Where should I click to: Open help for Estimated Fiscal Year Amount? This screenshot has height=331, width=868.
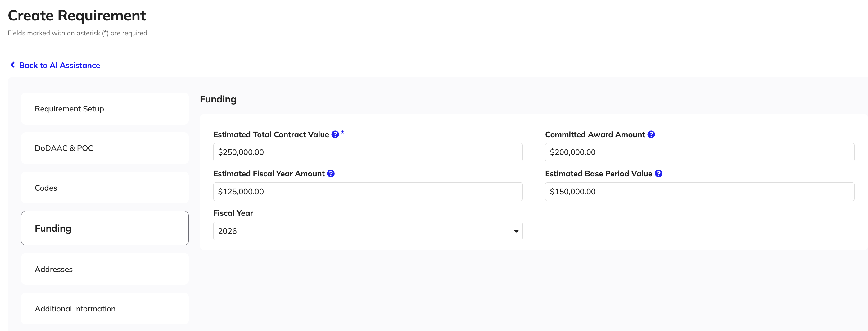(331, 174)
